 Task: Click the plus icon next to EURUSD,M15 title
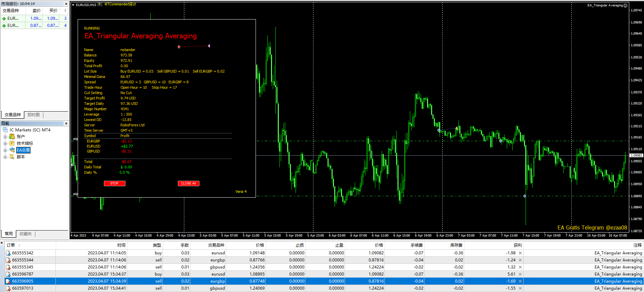tap(100, 4)
